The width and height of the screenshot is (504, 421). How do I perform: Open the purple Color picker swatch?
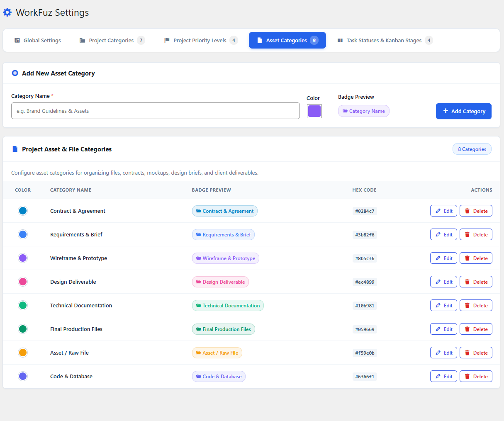314,111
